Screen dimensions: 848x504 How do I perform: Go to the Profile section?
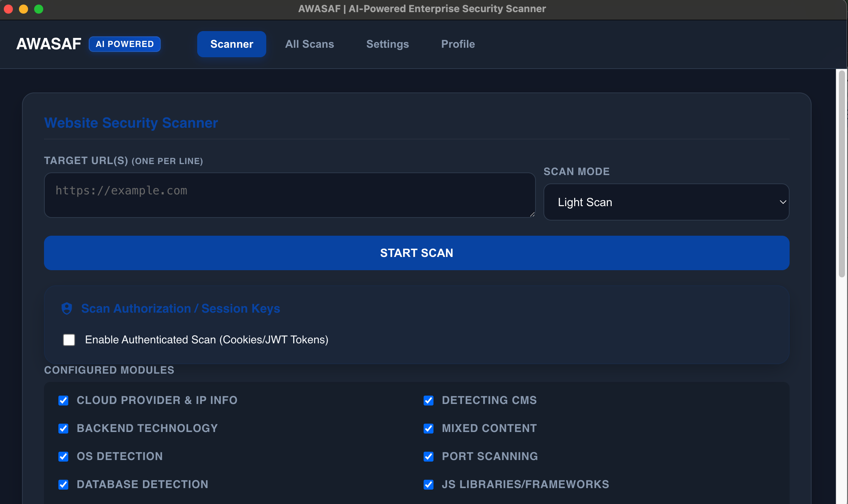coord(458,44)
